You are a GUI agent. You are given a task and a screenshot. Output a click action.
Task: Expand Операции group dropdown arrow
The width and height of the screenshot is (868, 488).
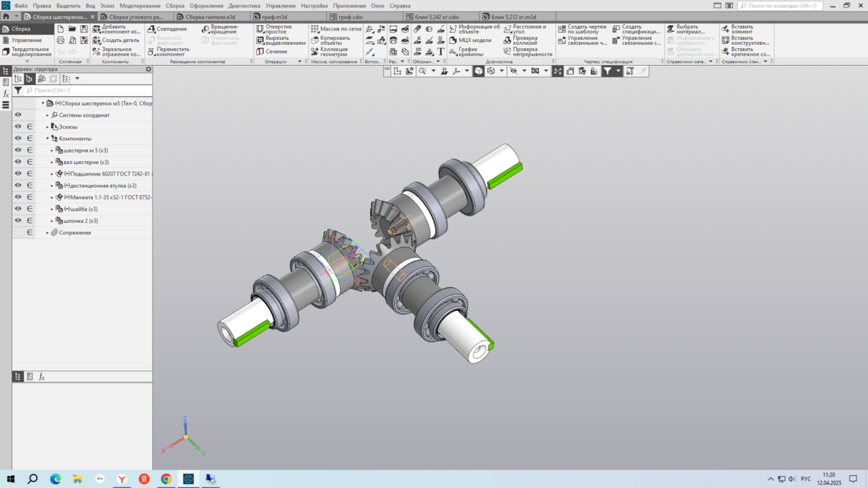pyautogui.click(x=300, y=62)
